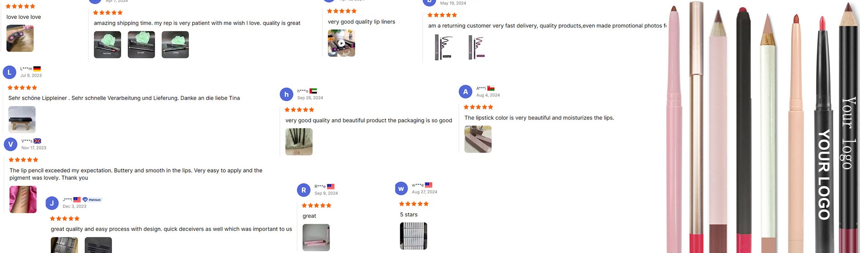Click the "h" avatar of reviewer h***o
Viewport: 868px width, 253px height.
point(286,94)
